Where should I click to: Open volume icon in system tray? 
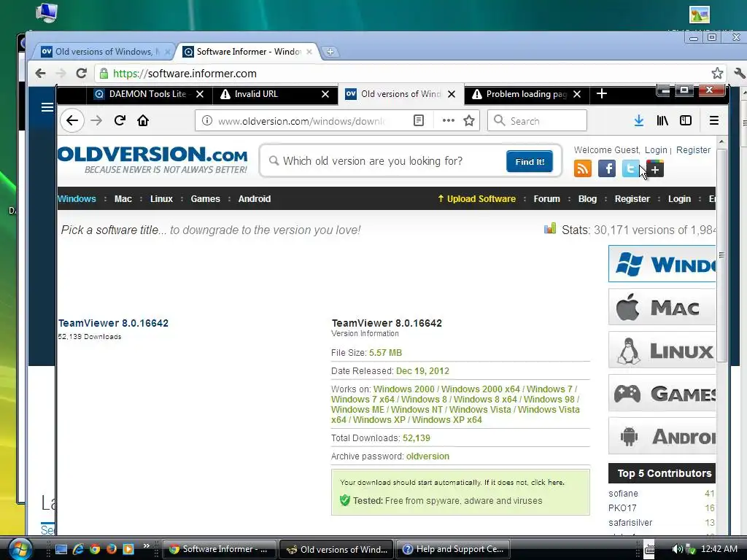coord(676,549)
